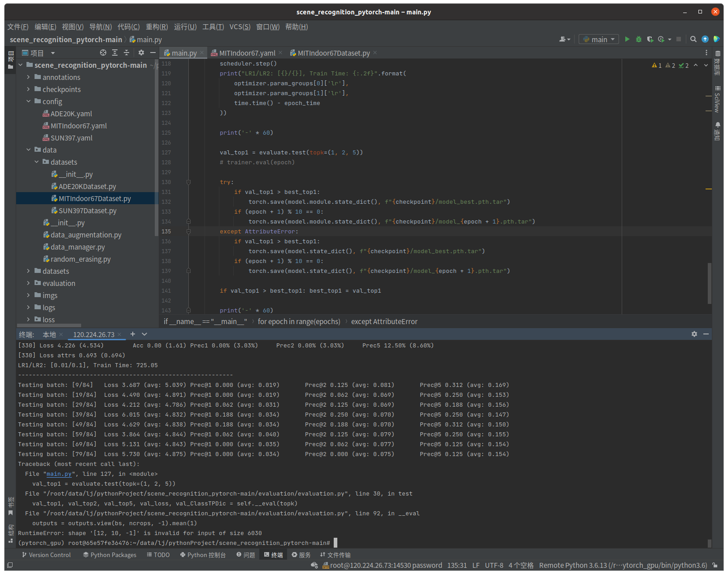Collapse the try block fold at line 130
Viewport: 728px width, 575px height.
coord(188,182)
